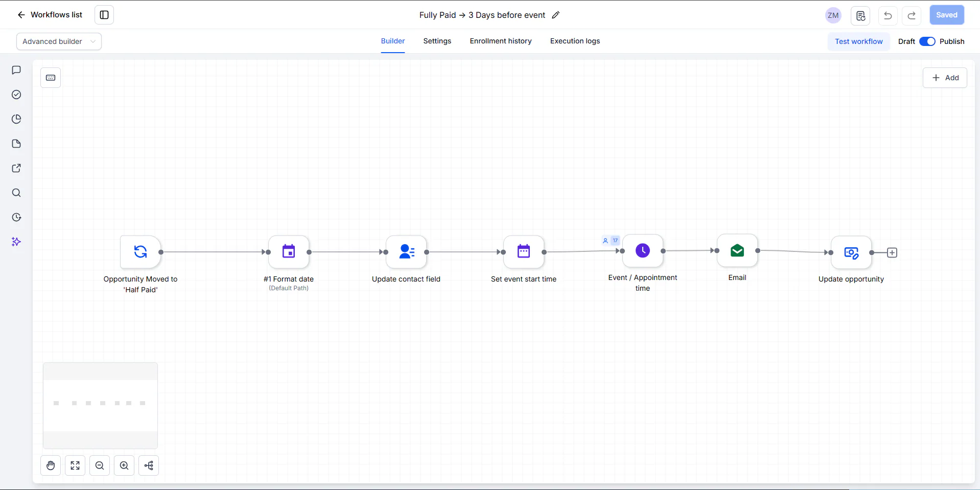Screen dimensions: 980x490
Task: Toggle Draft/Publish switch
Action: click(x=927, y=41)
